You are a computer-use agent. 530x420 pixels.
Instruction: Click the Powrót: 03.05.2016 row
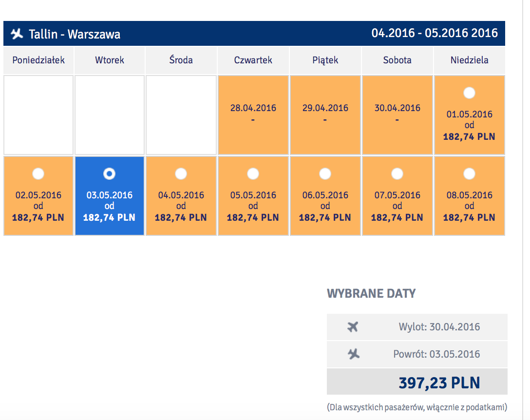(x=417, y=354)
